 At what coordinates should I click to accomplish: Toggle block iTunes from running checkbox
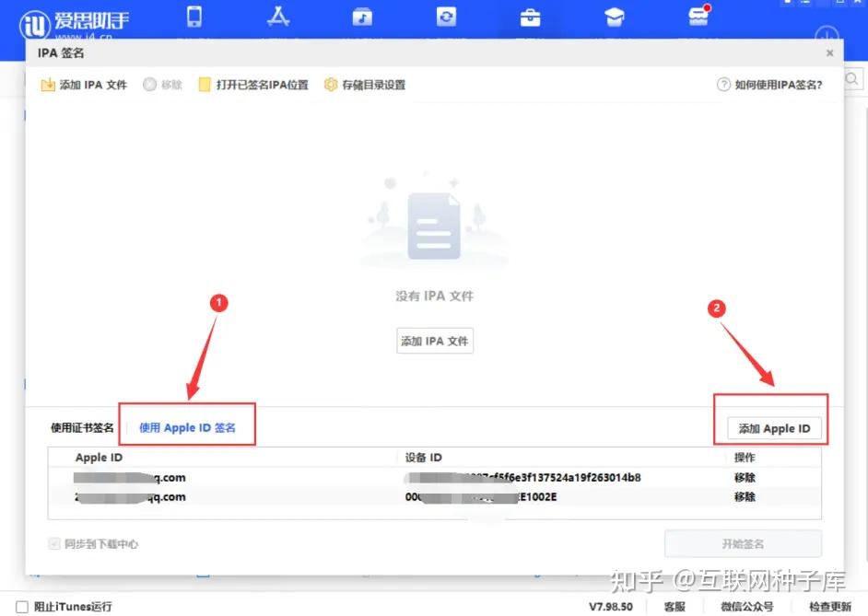click(22, 607)
